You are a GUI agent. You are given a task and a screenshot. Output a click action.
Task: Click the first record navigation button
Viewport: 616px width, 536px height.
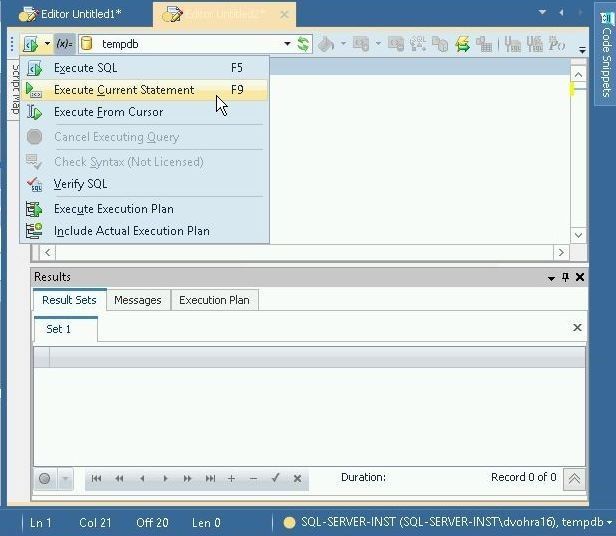coord(97,478)
